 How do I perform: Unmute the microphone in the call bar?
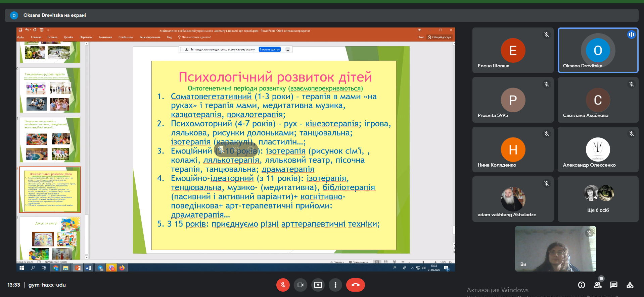pos(283,285)
